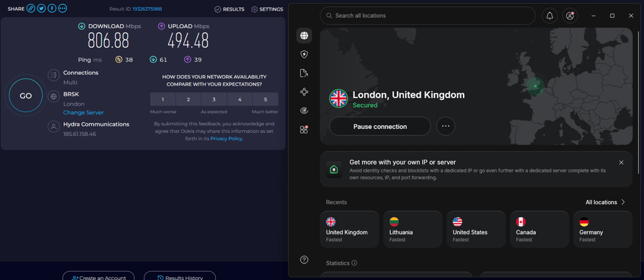
Task: Click the 806.88 download value
Action: 108,41
